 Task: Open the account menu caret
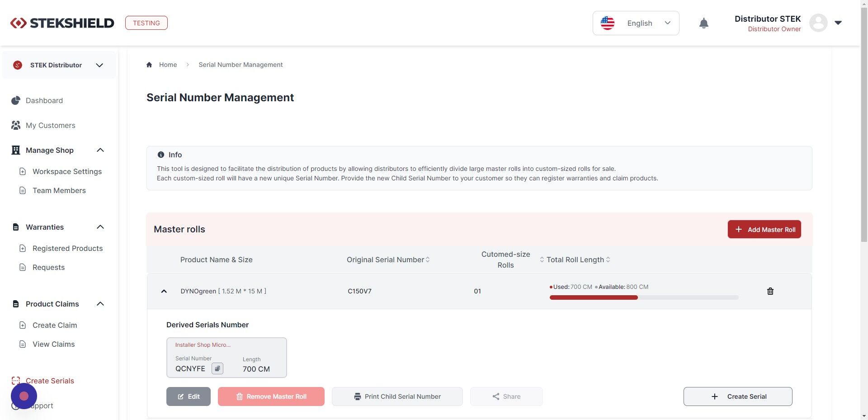pos(838,23)
